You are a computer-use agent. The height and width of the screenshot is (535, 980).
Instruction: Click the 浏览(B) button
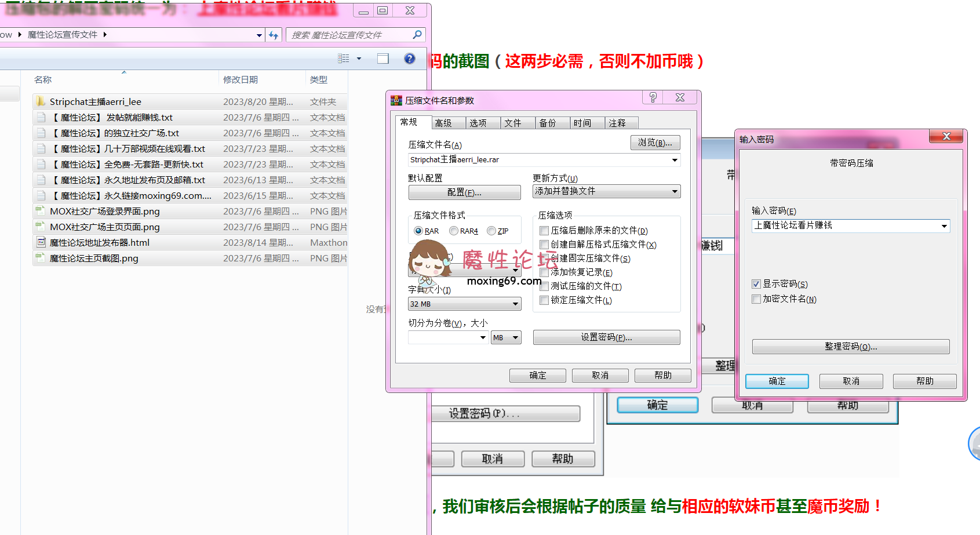655,142
